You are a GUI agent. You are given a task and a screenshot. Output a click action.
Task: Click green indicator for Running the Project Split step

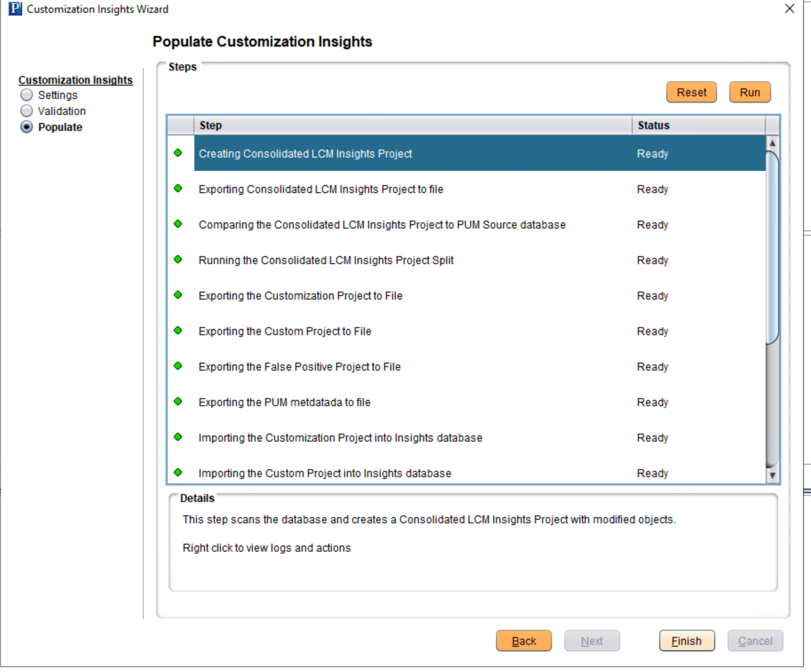pyautogui.click(x=178, y=259)
